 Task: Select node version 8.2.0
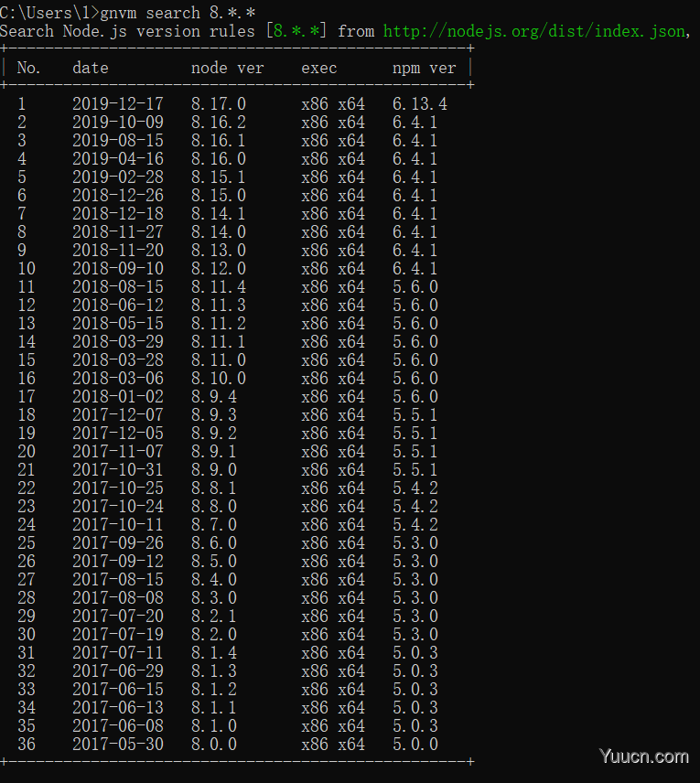(214, 635)
